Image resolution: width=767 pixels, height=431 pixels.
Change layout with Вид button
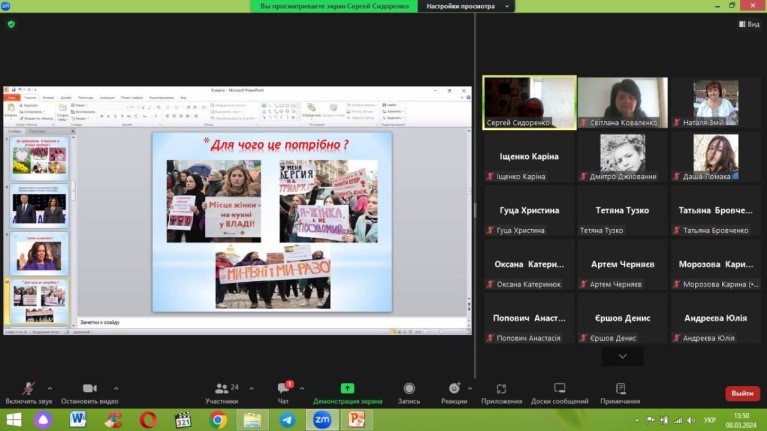pyautogui.click(x=749, y=24)
